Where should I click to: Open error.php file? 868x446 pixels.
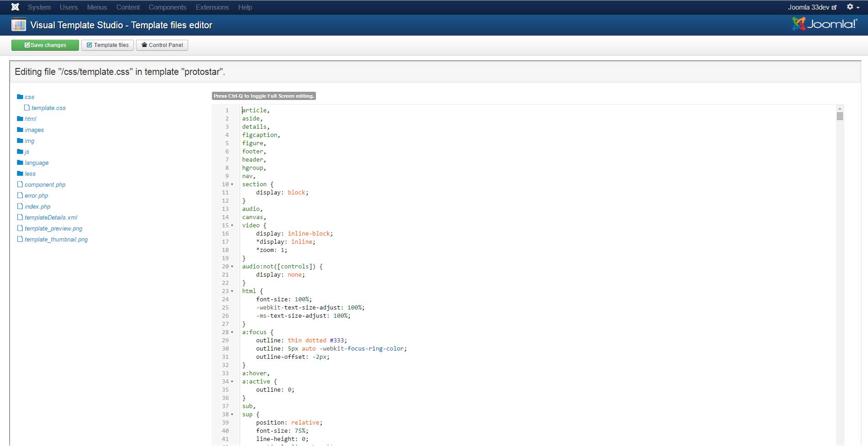pos(37,196)
